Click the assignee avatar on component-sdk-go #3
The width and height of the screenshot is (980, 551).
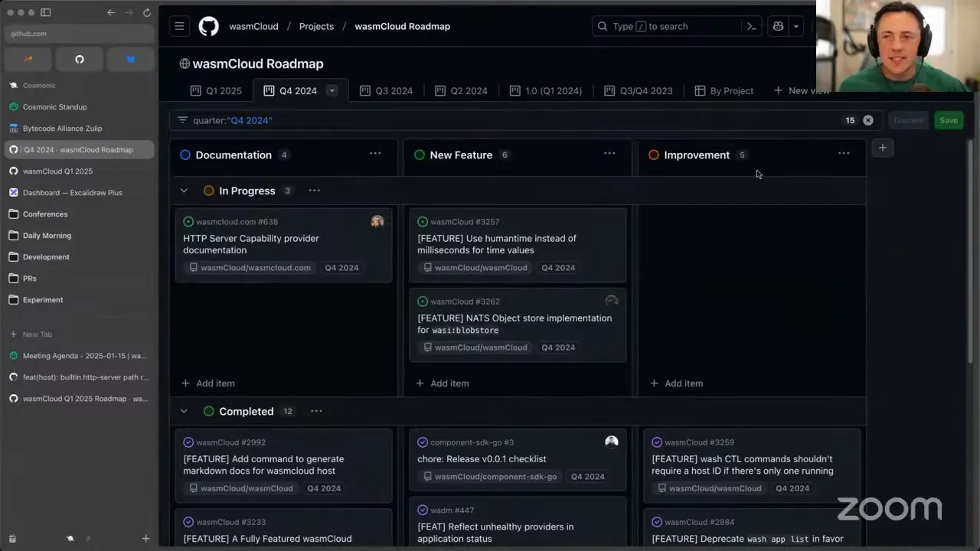[x=612, y=442]
